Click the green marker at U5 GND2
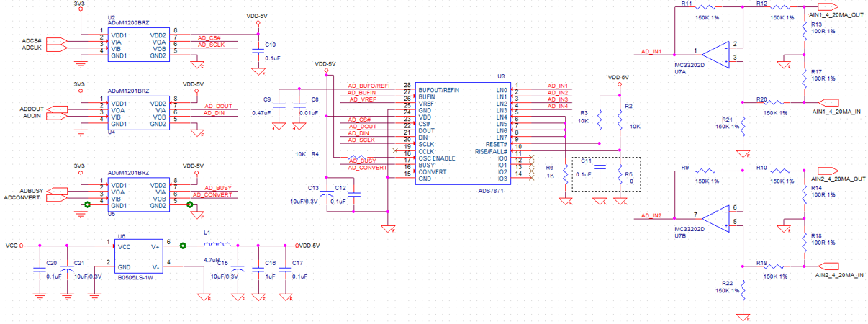 coord(190,205)
